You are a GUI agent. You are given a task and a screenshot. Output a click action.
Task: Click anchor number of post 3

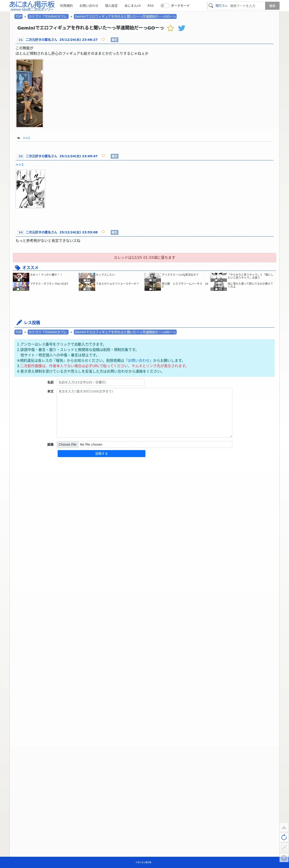tap(20, 232)
